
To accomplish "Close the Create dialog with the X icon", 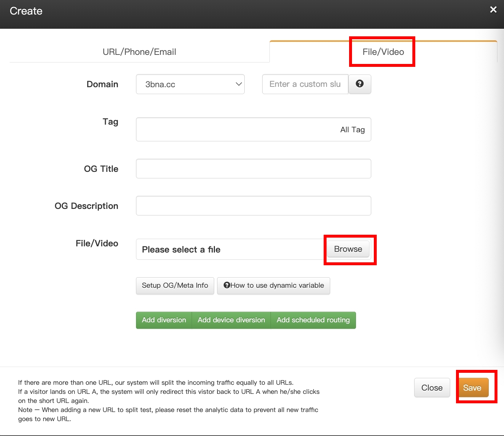I will pyautogui.click(x=493, y=10).
